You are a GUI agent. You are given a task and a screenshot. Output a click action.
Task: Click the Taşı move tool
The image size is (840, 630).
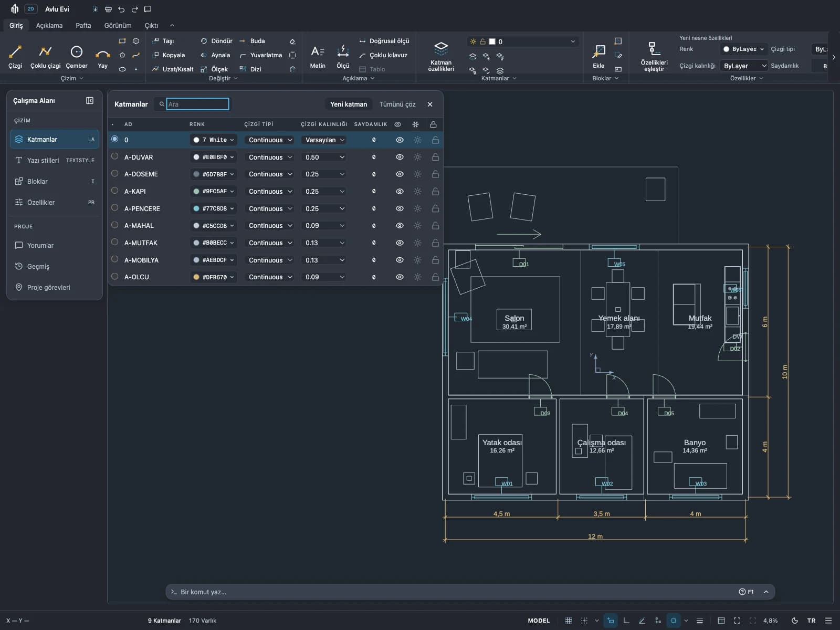pos(163,41)
